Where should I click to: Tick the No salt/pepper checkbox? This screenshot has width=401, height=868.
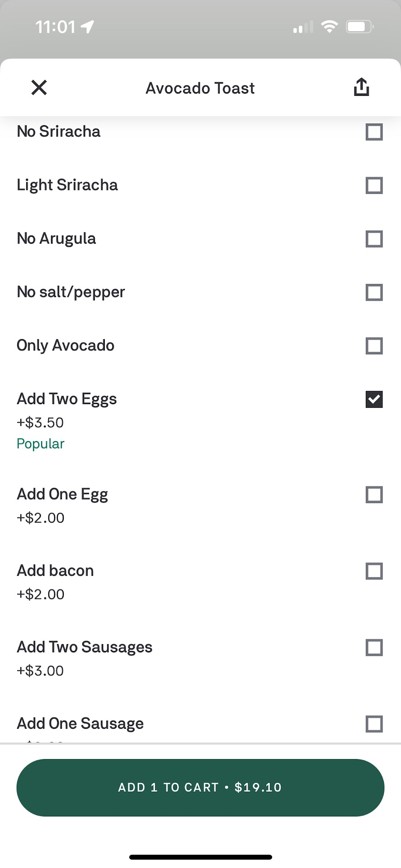click(x=374, y=292)
